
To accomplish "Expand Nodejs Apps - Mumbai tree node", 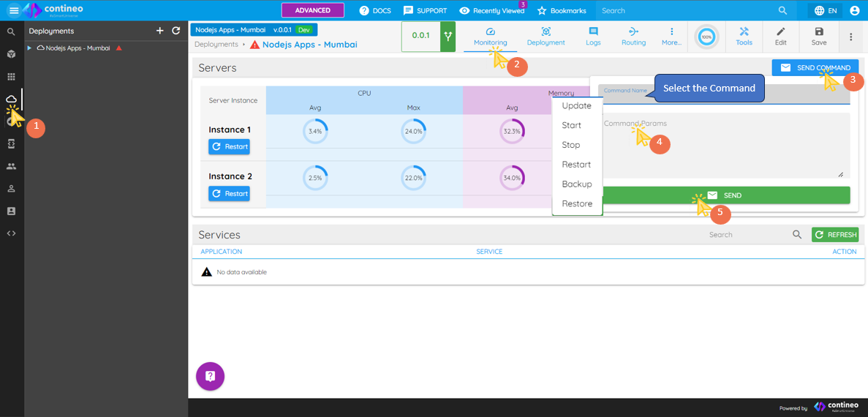I will [29, 48].
